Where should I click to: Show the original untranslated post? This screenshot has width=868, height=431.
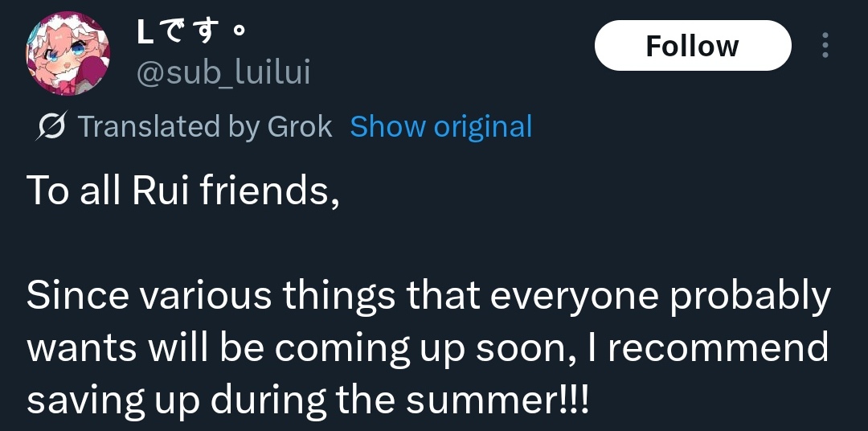click(441, 127)
